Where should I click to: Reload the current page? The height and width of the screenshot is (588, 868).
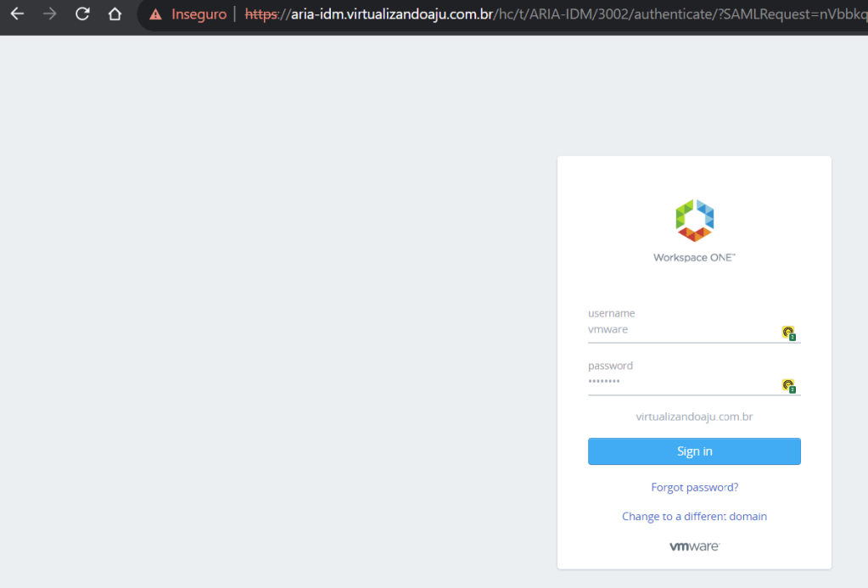(x=82, y=14)
